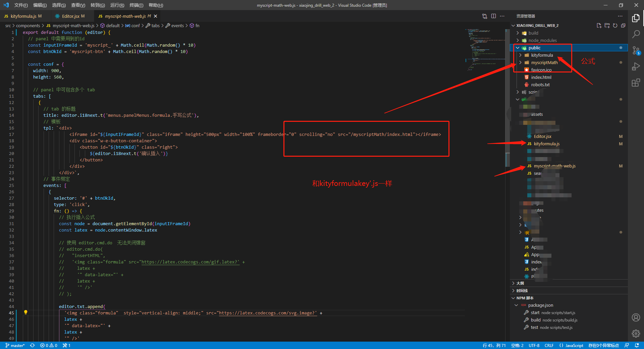Open the Split Editor icon in the toolbar
This screenshot has height=349, width=644.
coord(493,16)
